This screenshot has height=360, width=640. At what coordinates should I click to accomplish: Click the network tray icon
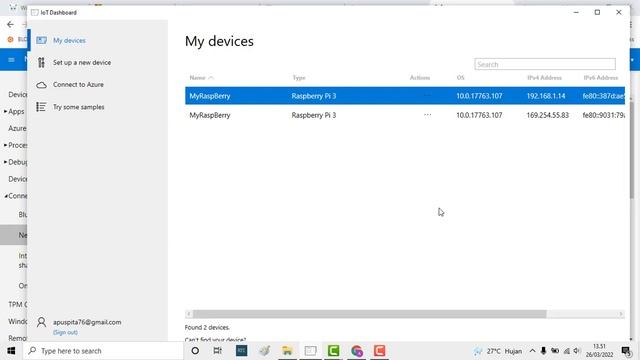click(x=567, y=351)
